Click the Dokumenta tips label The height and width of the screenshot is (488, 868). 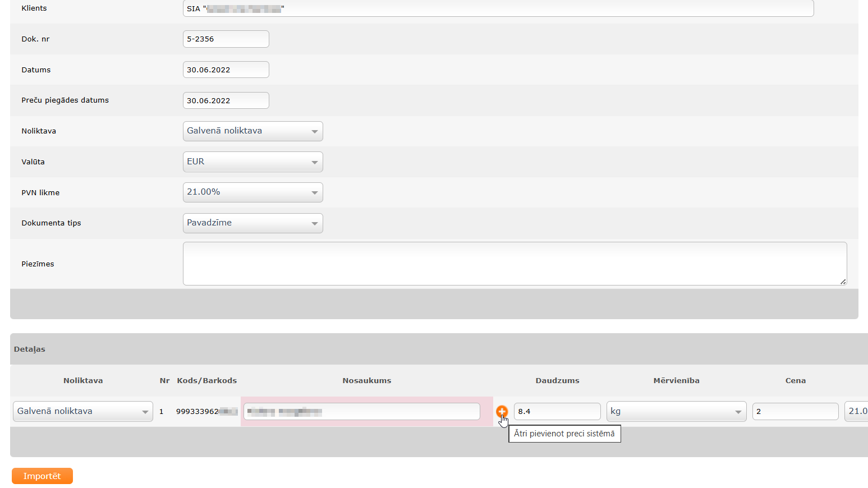[51, 223]
